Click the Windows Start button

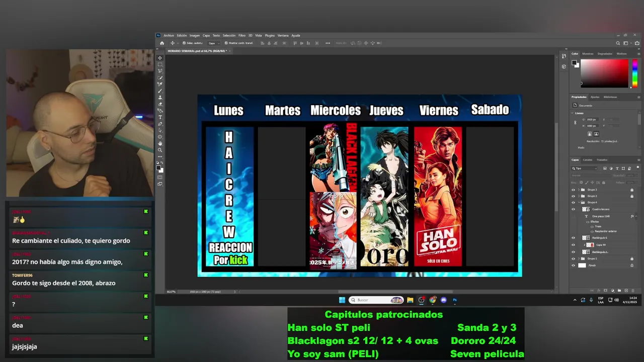tap(342, 300)
